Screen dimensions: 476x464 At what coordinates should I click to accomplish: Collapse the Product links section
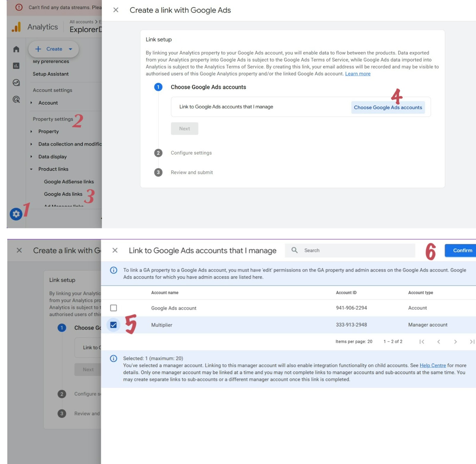click(31, 169)
